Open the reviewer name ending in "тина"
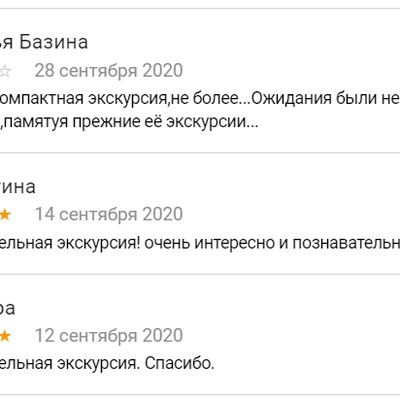 click(18, 187)
